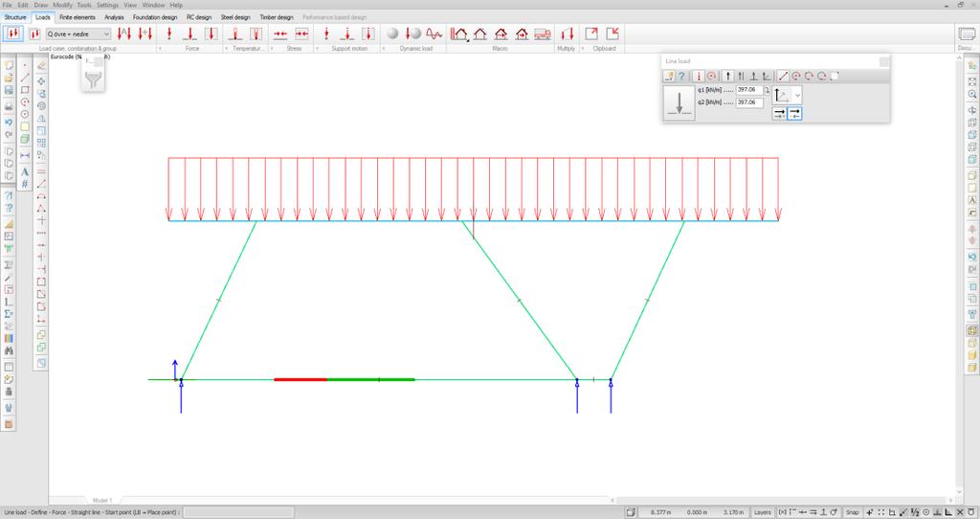
Task: Open the Tools menu
Action: (84, 5)
